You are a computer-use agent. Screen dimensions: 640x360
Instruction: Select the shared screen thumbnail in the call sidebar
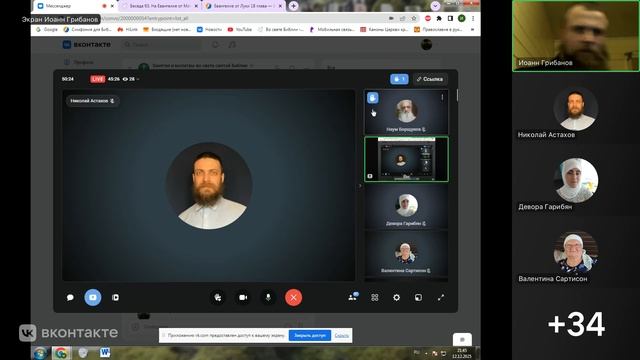(406, 159)
